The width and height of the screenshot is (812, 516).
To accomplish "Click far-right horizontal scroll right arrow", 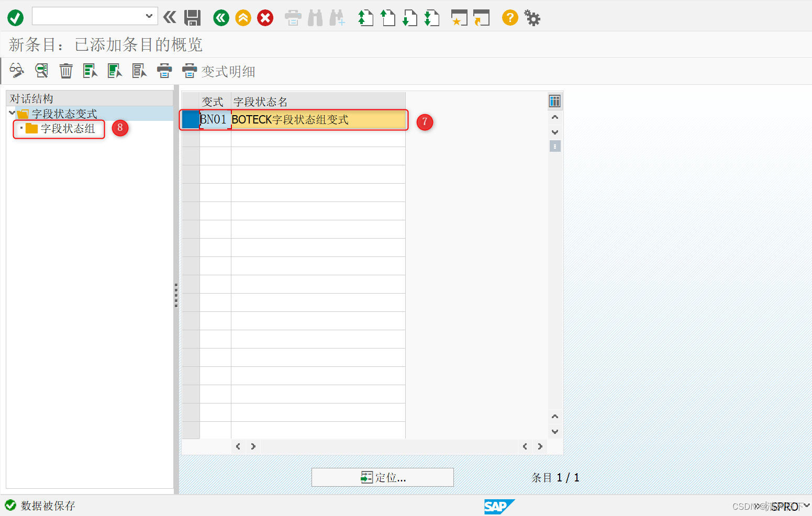I will (x=540, y=446).
